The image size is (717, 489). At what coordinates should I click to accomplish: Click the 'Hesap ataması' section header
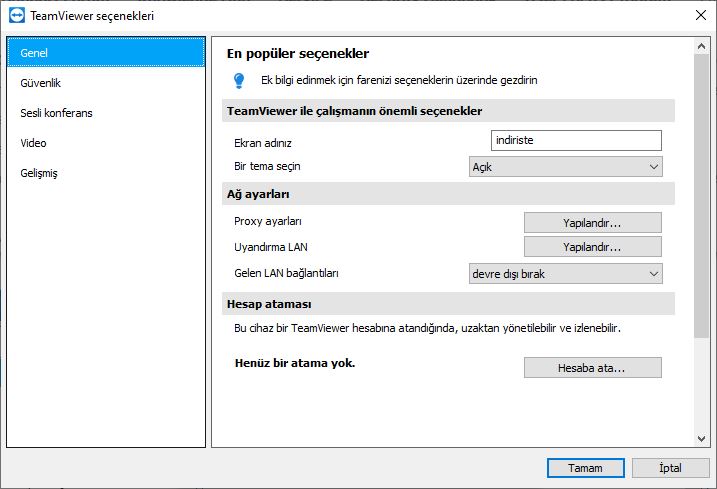point(448,304)
